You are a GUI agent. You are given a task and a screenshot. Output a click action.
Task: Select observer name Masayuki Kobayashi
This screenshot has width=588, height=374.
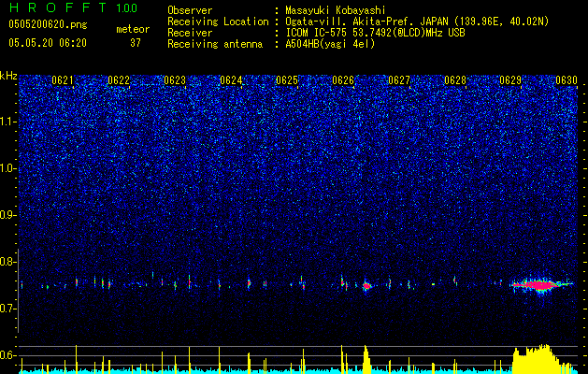(336, 11)
